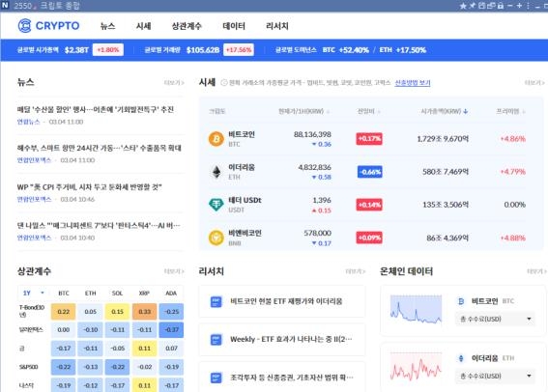Click the info icon next to 시세 heading

tap(224, 83)
